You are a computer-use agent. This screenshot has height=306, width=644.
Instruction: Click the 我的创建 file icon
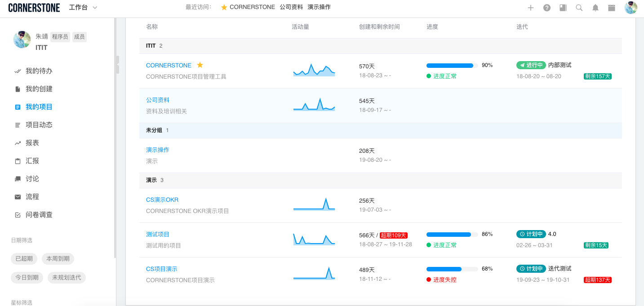pyautogui.click(x=18, y=89)
